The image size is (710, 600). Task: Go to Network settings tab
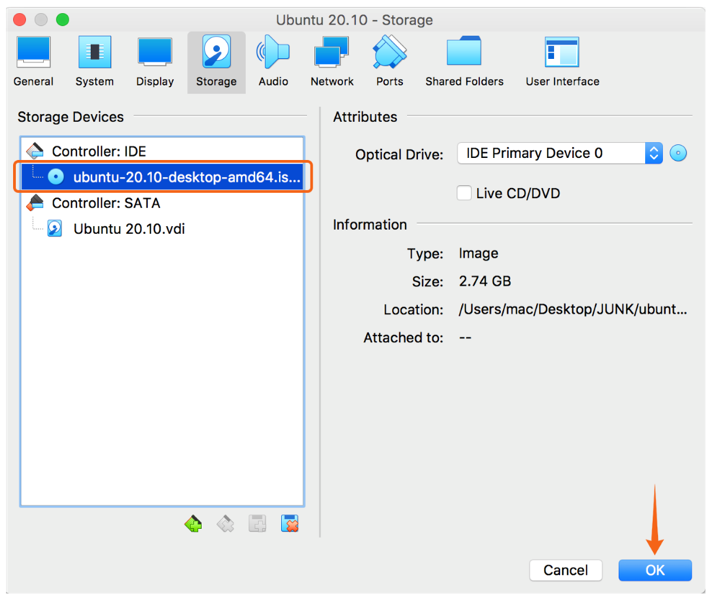click(x=331, y=62)
